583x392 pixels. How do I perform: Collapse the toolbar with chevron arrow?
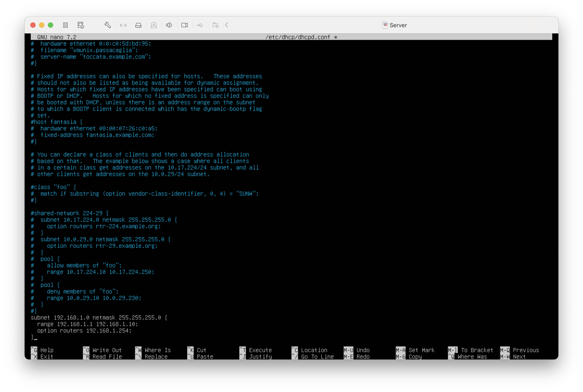point(227,25)
